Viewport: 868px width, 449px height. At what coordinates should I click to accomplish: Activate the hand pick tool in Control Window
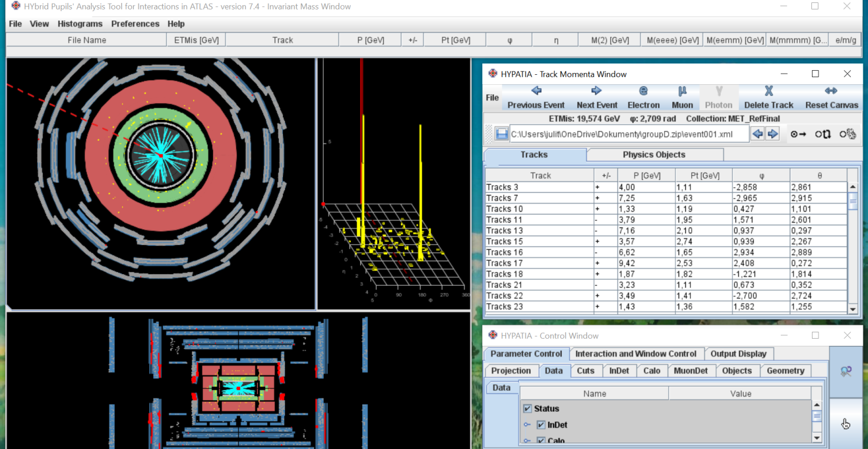tap(846, 424)
